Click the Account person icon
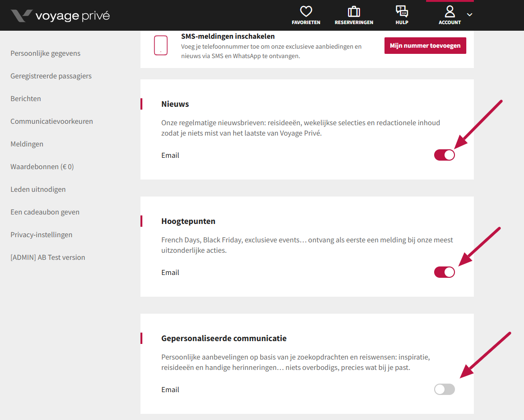524x420 pixels. (x=449, y=12)
